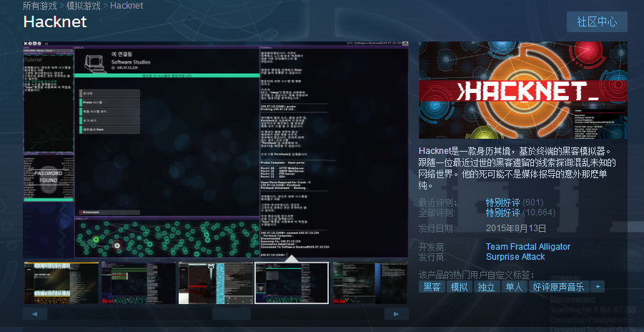Open the 社区中心 community hub button
The height and width of the screenshot is (332, 644).
597,21
